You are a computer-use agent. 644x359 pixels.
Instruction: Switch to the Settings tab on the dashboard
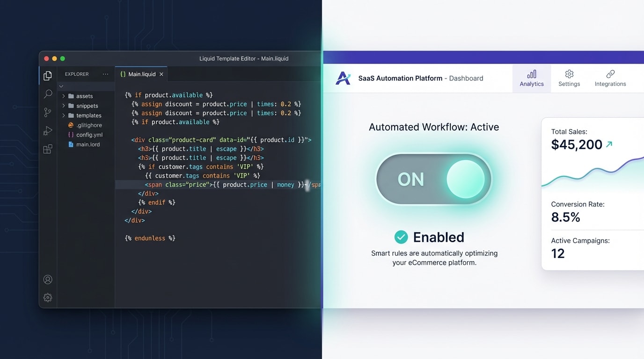coord(569,78)
